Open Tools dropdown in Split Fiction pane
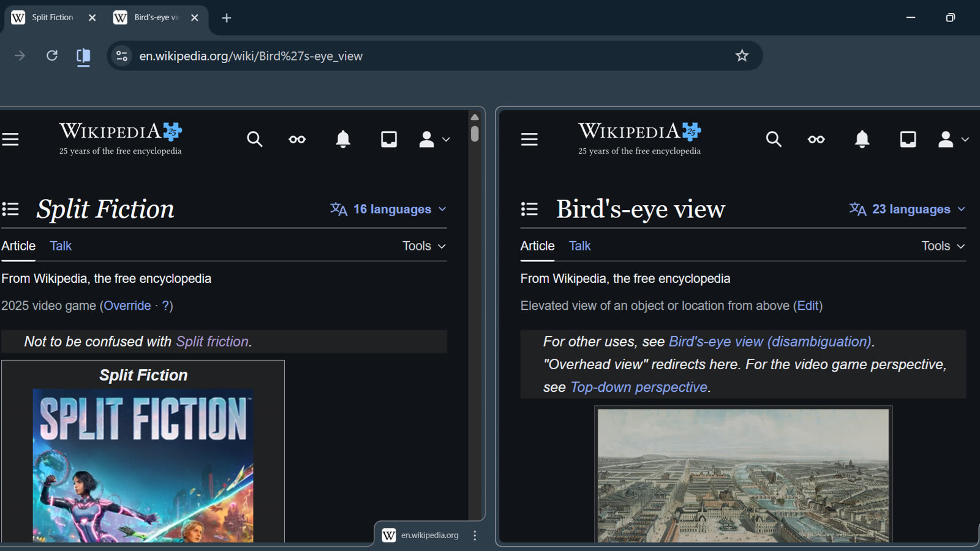 [x=424, y=246]
